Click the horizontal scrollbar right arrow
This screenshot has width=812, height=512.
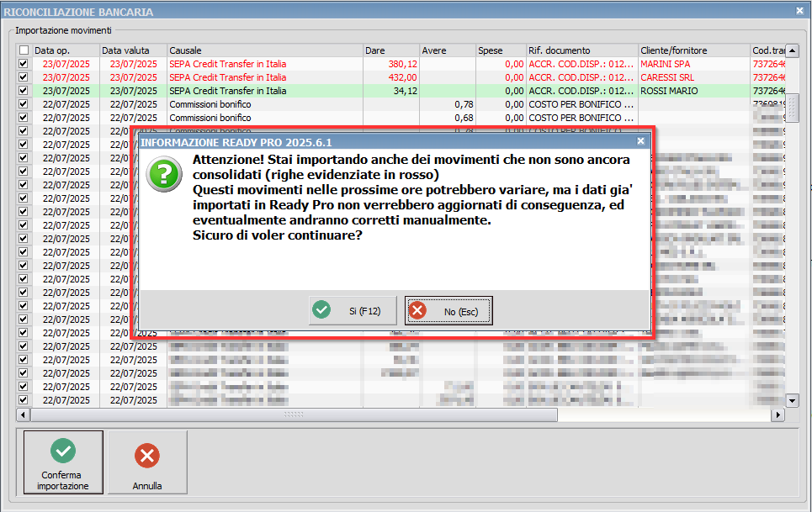[778, 414]
